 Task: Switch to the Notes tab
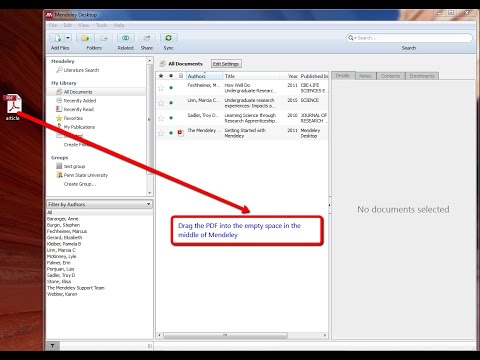tap(365, 76)
